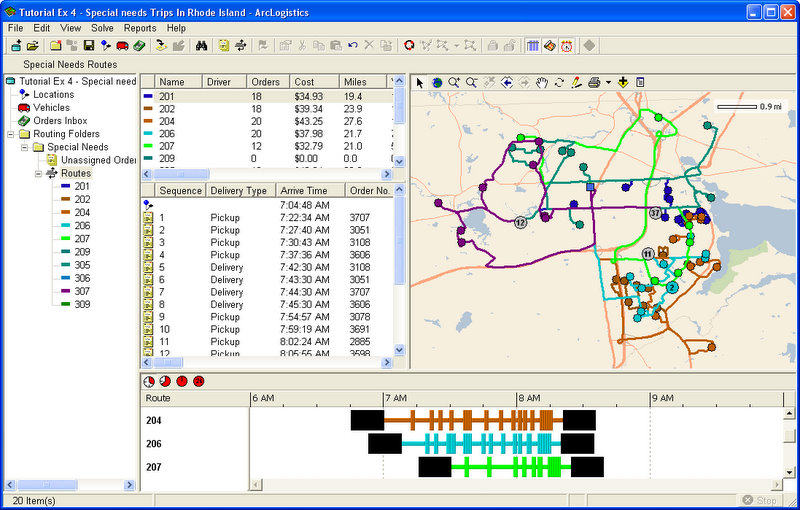
Task: Select route 307 in the tree
Action: (x=84, y=290)
